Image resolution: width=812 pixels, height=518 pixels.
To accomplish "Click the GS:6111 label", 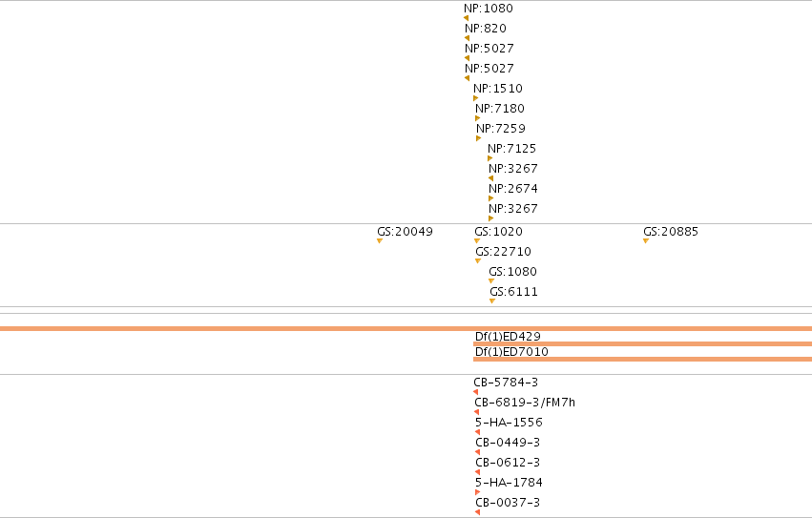I will click(x=513, y=292).
